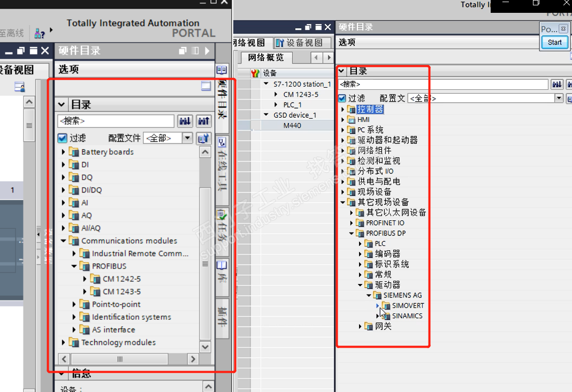Click right catalog search field
The height and width of the screenshot is (392, 572).
pos(443,84)
